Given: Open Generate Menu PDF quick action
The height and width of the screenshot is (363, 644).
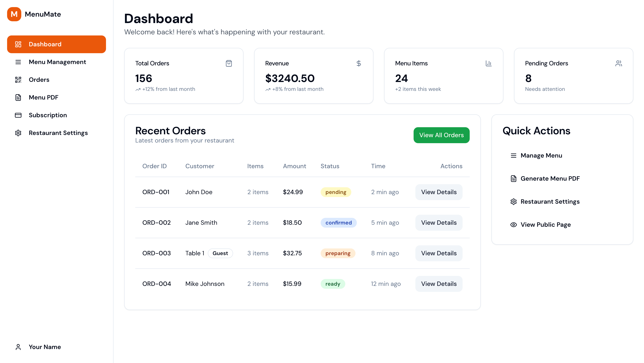Looking at the screenshot, I should point(550,178).
